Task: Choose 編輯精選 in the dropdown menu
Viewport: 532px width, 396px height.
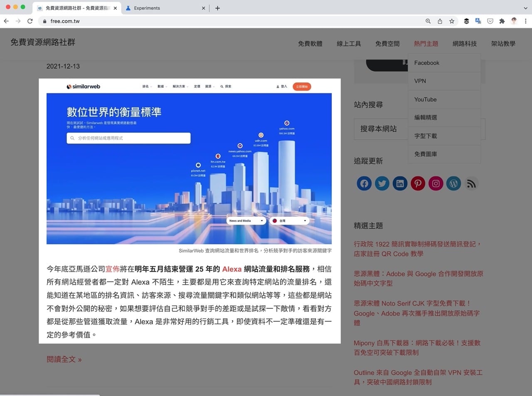Action: (444, 118)
